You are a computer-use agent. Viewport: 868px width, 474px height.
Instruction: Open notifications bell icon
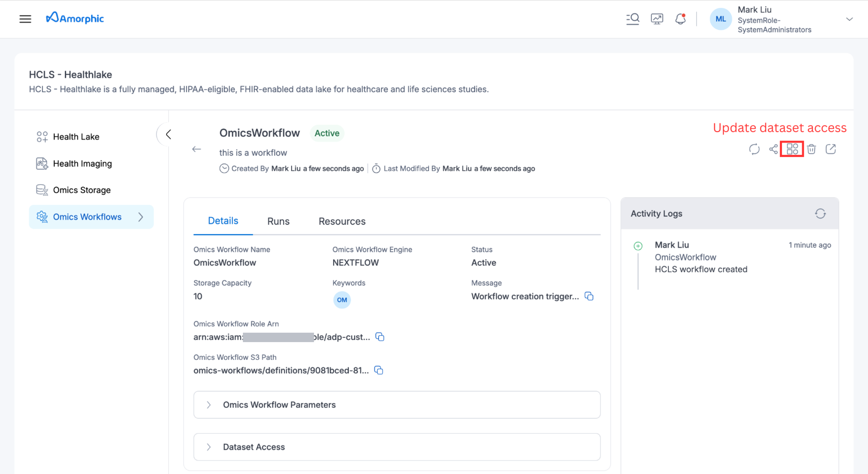tap(681, 19)
